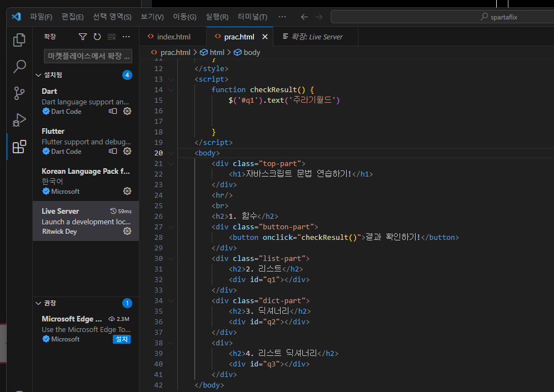The width and height of the screenshot is (554, 392).
Task: Filter extensions with the funnel icon
Action: [x=83, y=37]
